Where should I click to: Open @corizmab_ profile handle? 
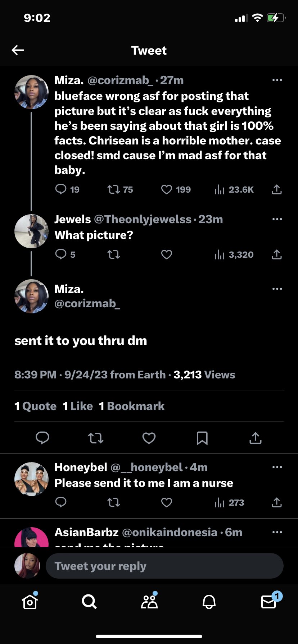click(x=87, y=304)
